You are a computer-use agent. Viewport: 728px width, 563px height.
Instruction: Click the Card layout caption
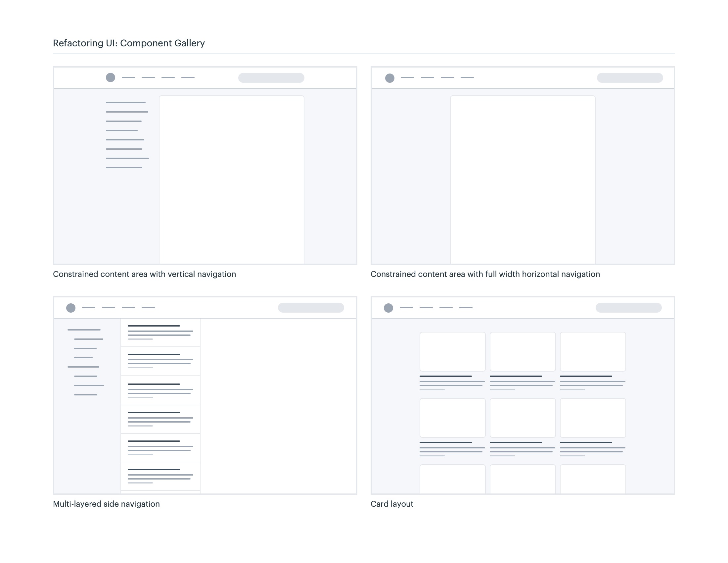click(392, 504)
